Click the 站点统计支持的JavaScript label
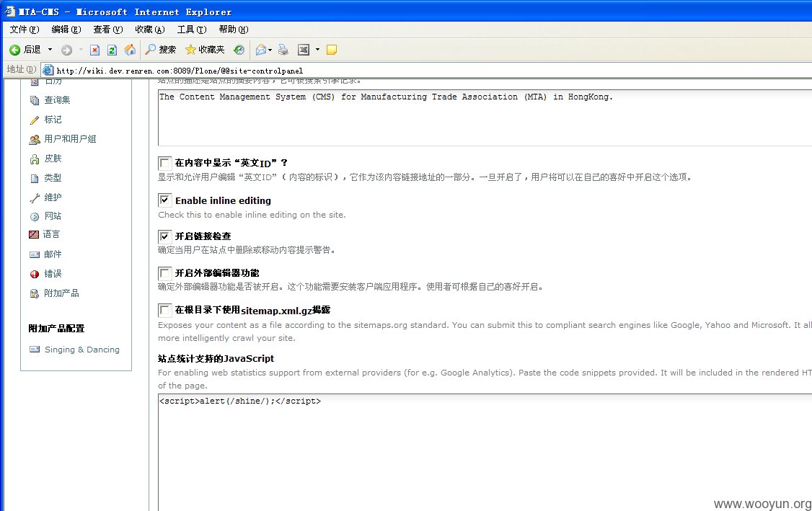Screen dimensions: 812x511 tap(216, 358)
